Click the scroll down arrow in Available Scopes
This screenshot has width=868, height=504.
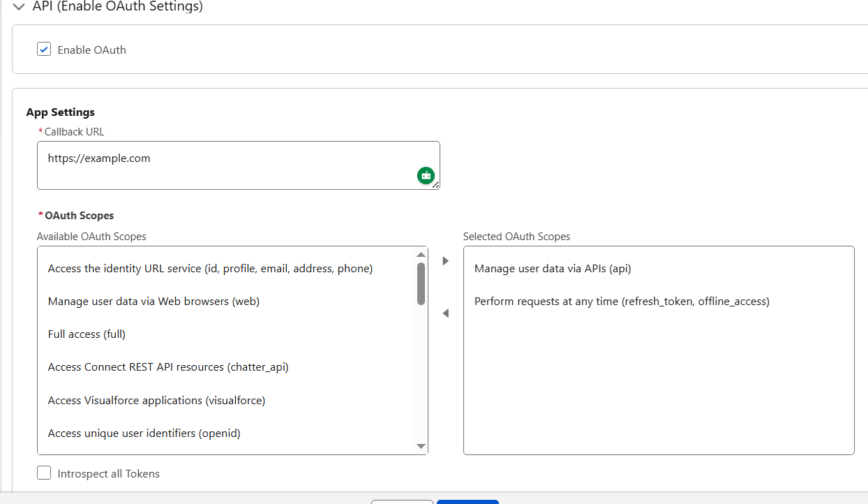tap(421, 446)
